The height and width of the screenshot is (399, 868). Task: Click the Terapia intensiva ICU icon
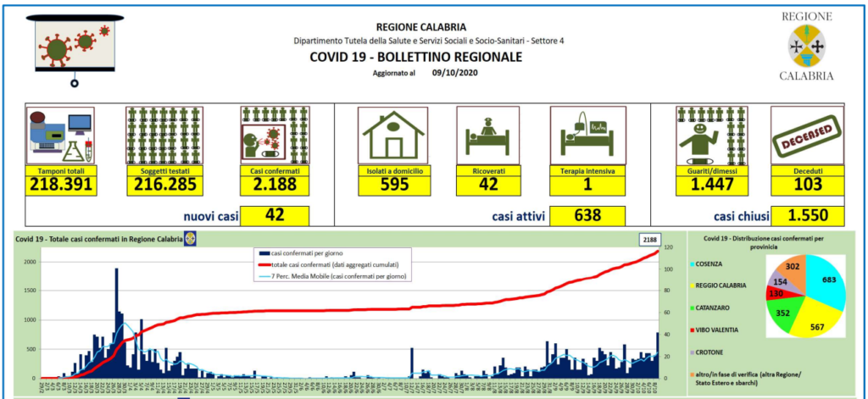click(x=587, y=136)
